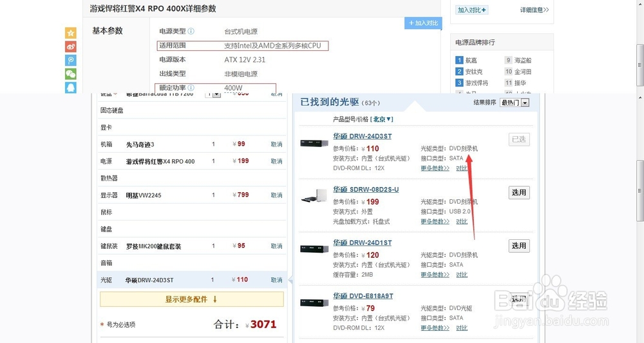Click 选用 for 华硕 SDRW-08D2S-U
Image resolution: width=644 pixels, height=343 pixels.
click(519, 193)
